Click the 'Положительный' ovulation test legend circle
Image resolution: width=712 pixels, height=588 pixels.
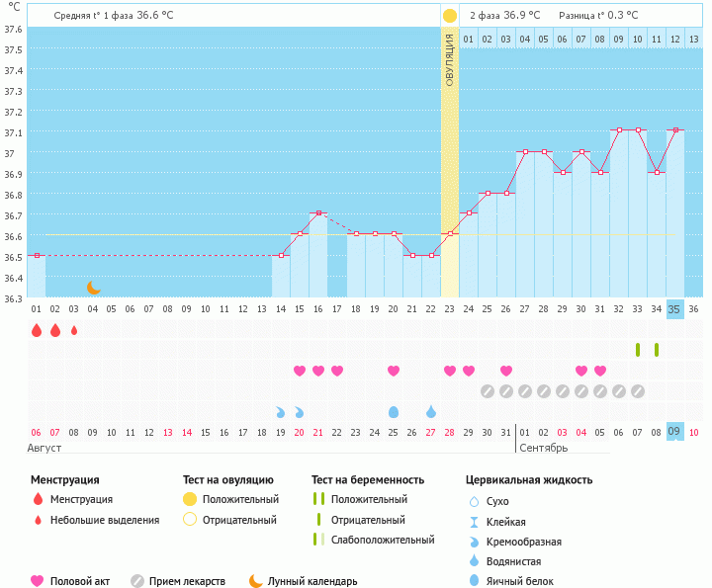pyautogui.click(x=190, y=499)
